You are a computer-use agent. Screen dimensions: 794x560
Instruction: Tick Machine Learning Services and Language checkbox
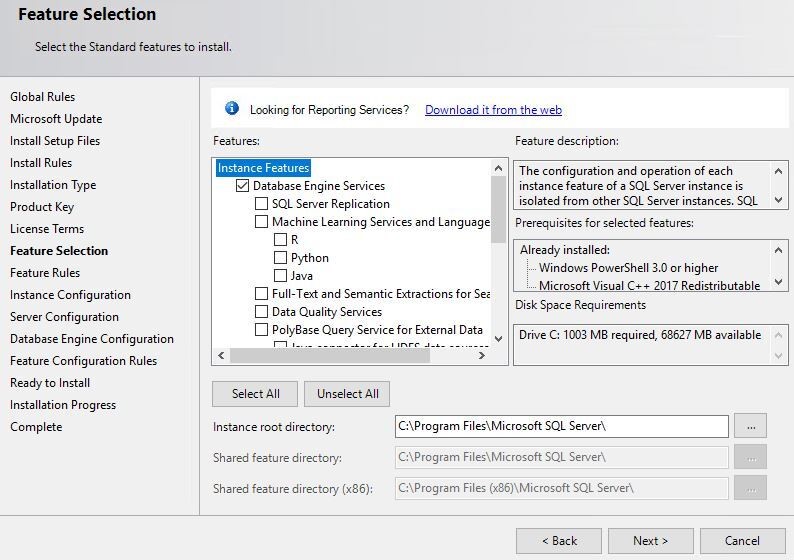pyautogui.click(x=261, y=222)
